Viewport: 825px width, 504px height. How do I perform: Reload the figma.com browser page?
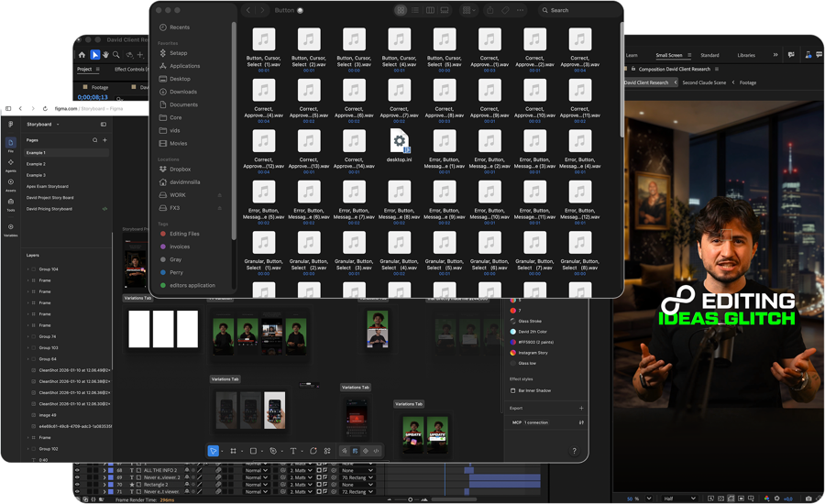(45, 108)
